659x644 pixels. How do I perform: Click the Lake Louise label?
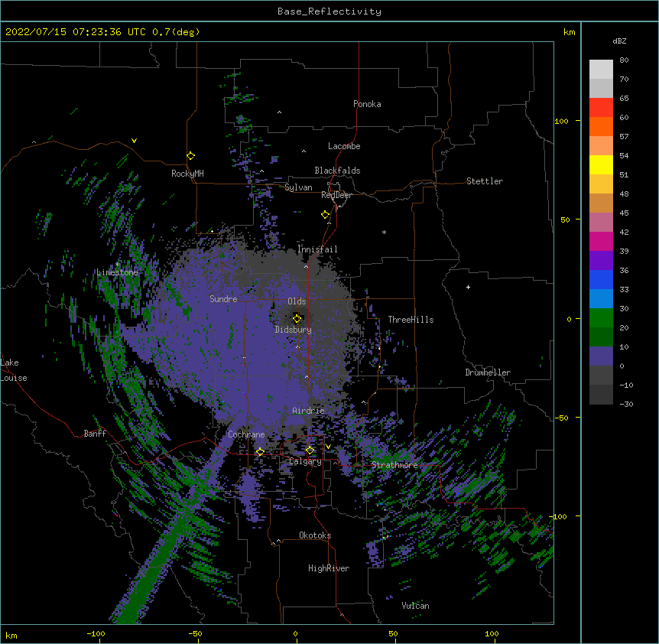14,370
